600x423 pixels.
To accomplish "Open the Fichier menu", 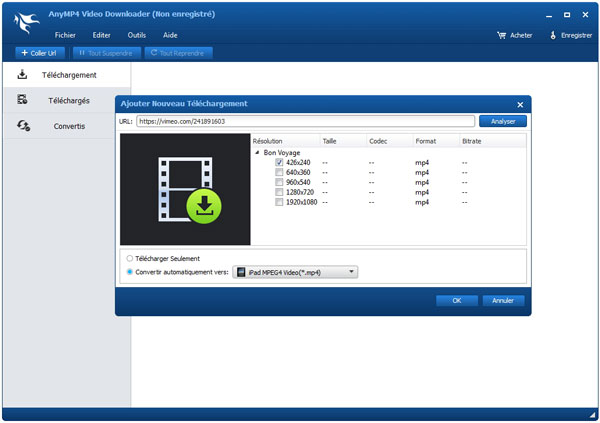I will [65, 35].
